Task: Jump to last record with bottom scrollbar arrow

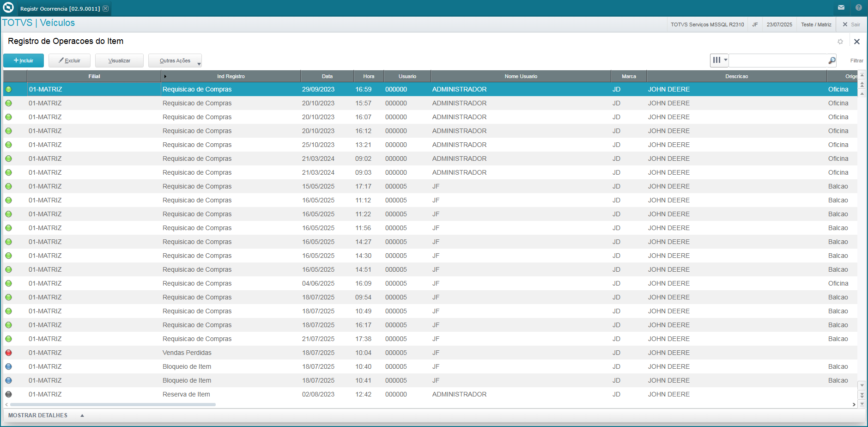Action: pos(862,403)
